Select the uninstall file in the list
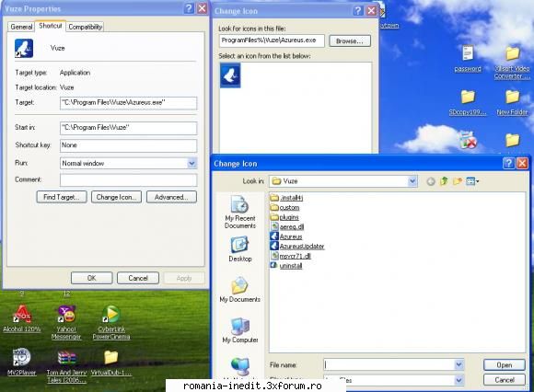This screenshot has height=392, width=534. 286,265
